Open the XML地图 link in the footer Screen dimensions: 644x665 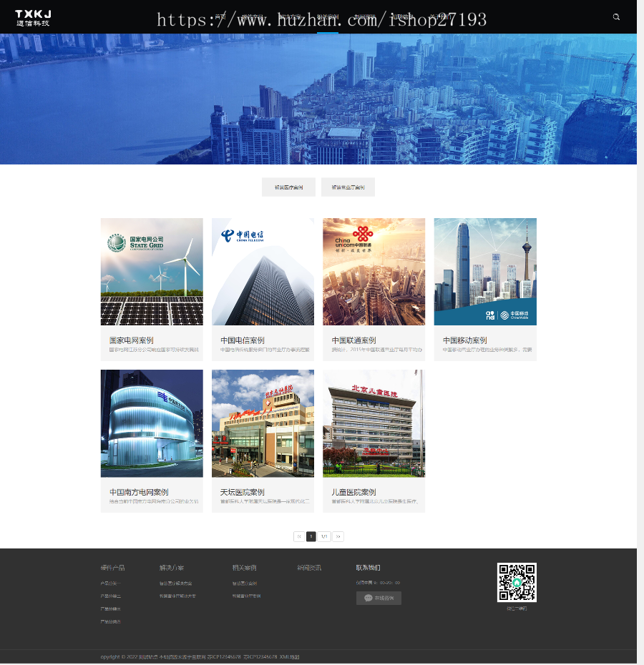point(289,657)
